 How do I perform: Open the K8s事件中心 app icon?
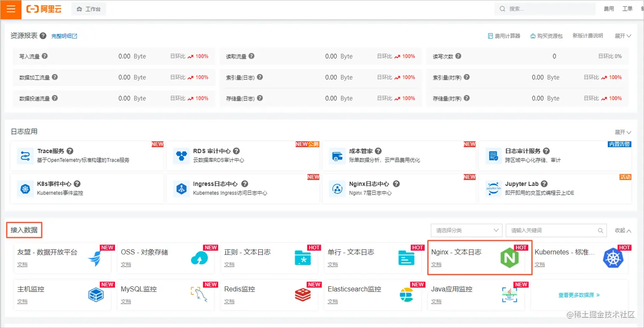(x=25, y=188)
